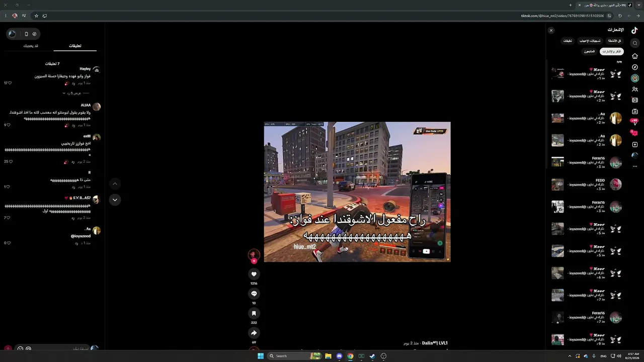Like the comment by R with the heart
This screenshot has height=362, width=644.
8,187
